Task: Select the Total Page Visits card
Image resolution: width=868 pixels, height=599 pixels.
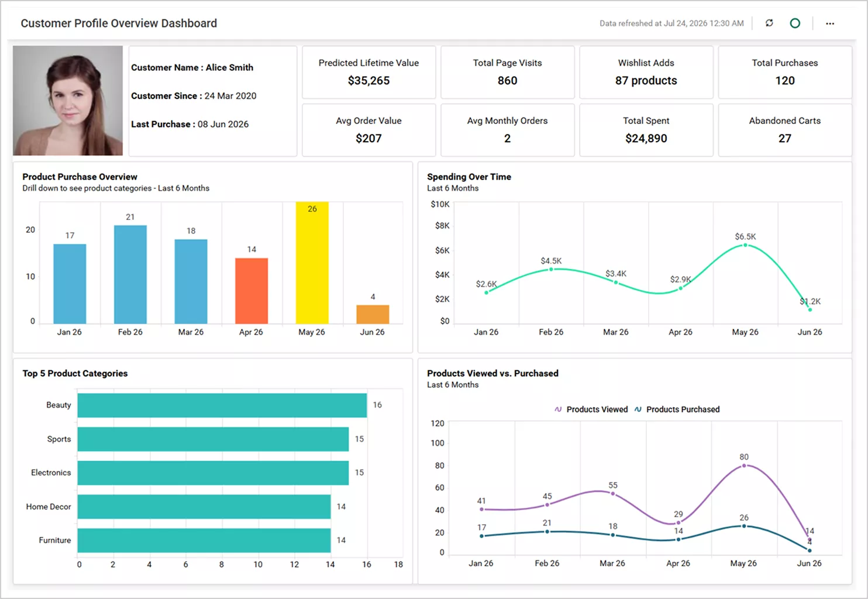Action: [507, 72]
